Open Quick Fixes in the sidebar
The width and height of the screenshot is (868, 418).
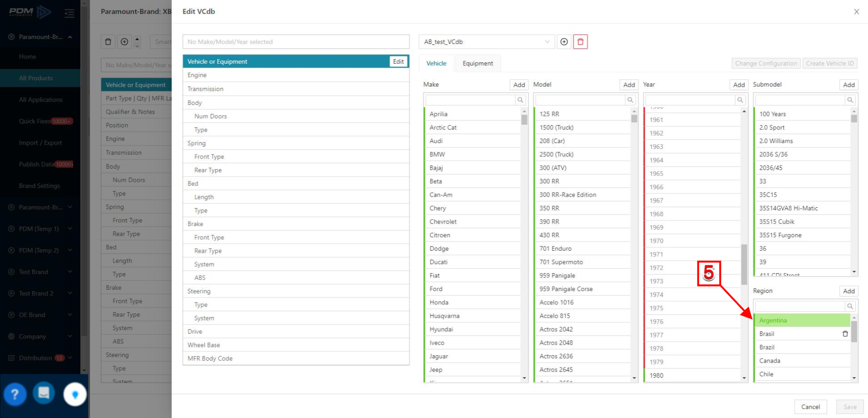[34, 121]
